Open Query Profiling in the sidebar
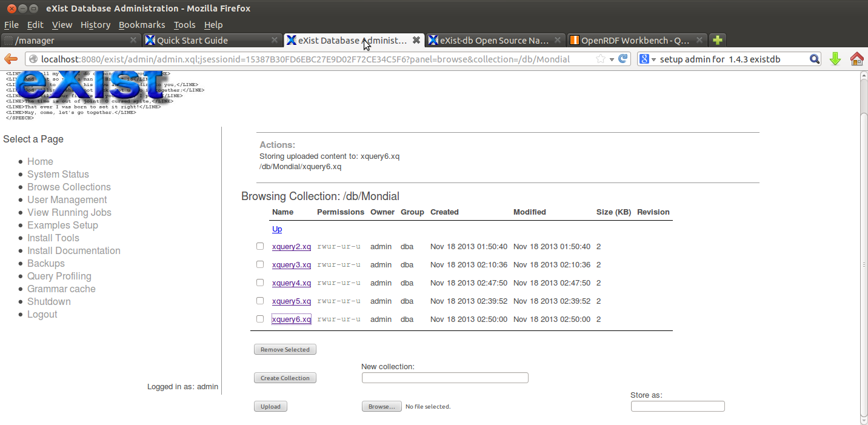The image size is (868, 425). point(59,276)
